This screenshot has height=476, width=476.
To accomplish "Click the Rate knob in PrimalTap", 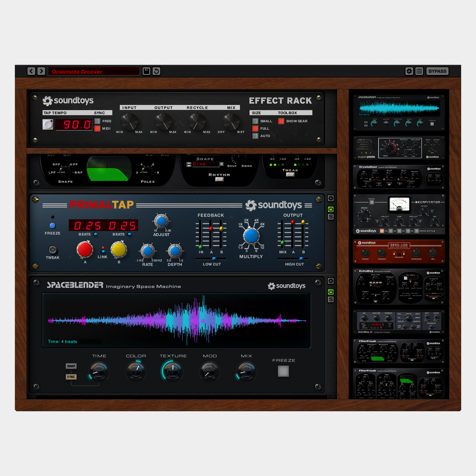I will [x=148, y=251].
